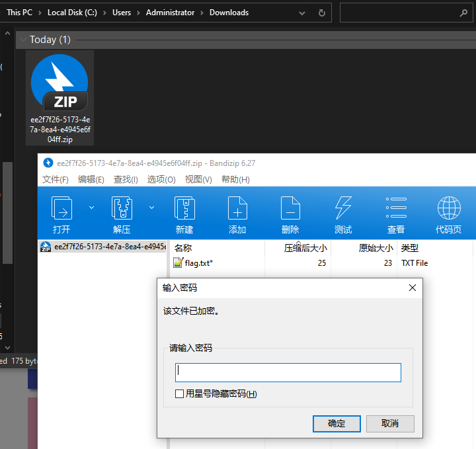
Task: Click the 删除 (Delete) toolbar icon
Action: pyautogui.click(x=290, y=208)
